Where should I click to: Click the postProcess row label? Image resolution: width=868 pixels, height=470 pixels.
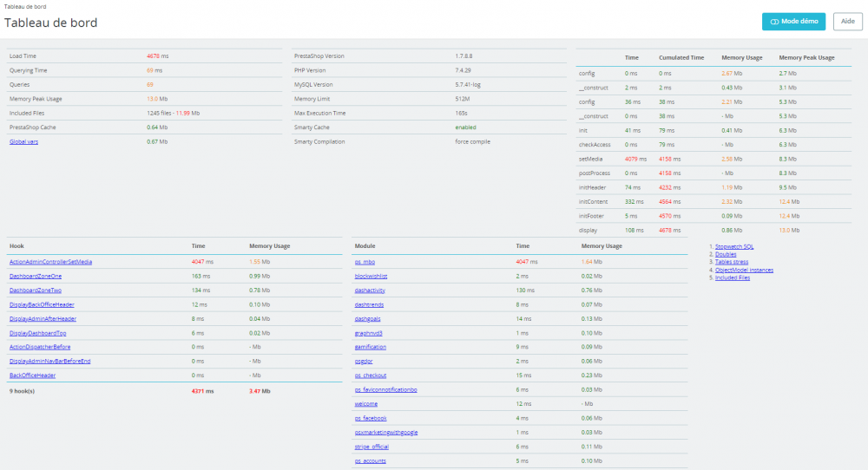tap(594, 173)
